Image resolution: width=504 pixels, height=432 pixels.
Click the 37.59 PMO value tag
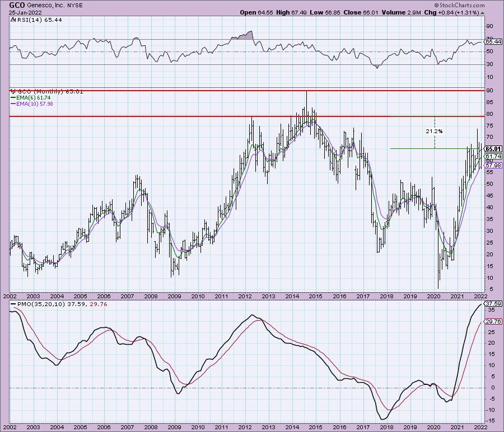coord(493,303)
